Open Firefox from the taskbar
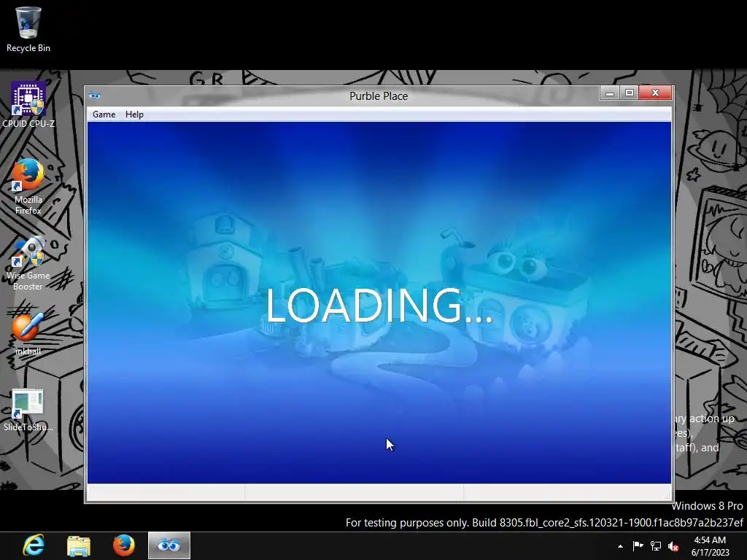This screenshot has width=747, height=560. pyautogui.click(x=123, y=545)
